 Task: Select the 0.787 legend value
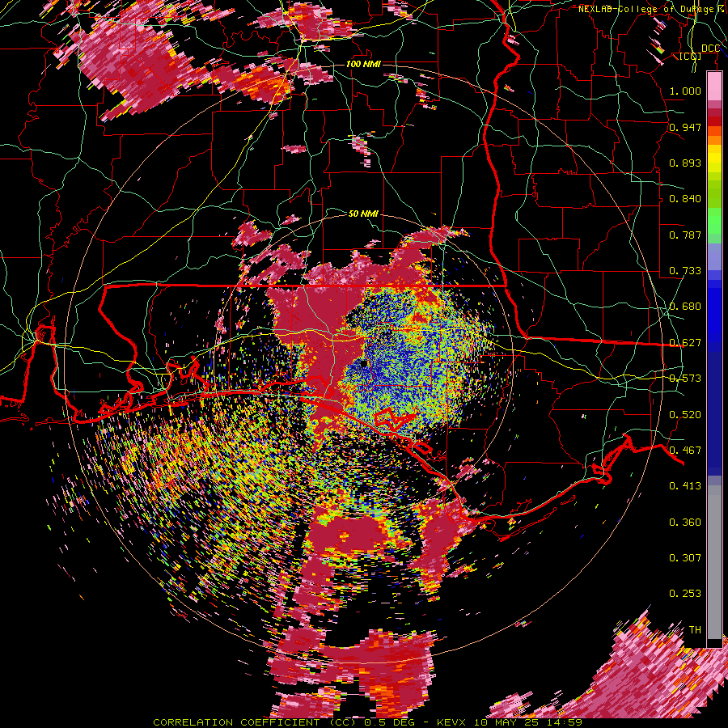[x=685, y=235]
